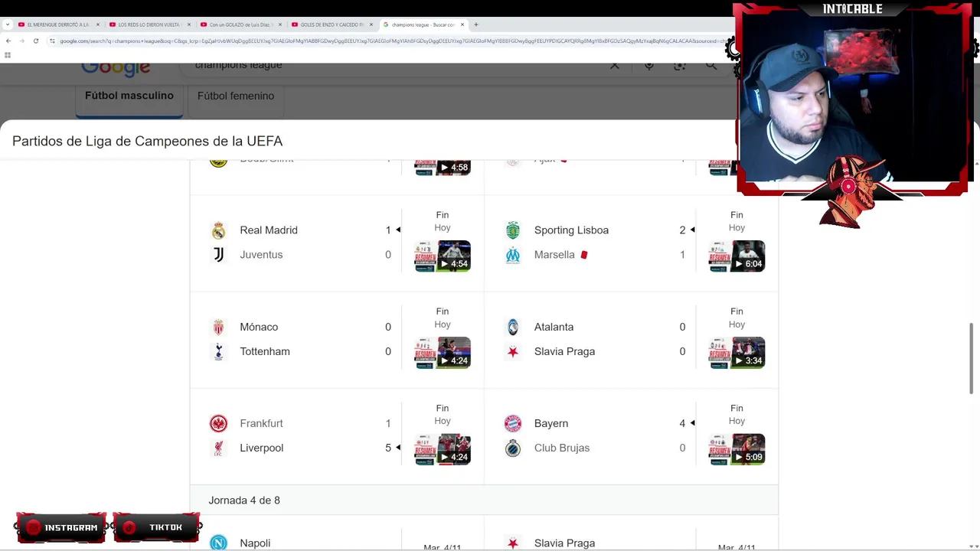Play the Mónaco vs Tottenham 4:24 highlight
980x551 pixels.
[443, 353]
